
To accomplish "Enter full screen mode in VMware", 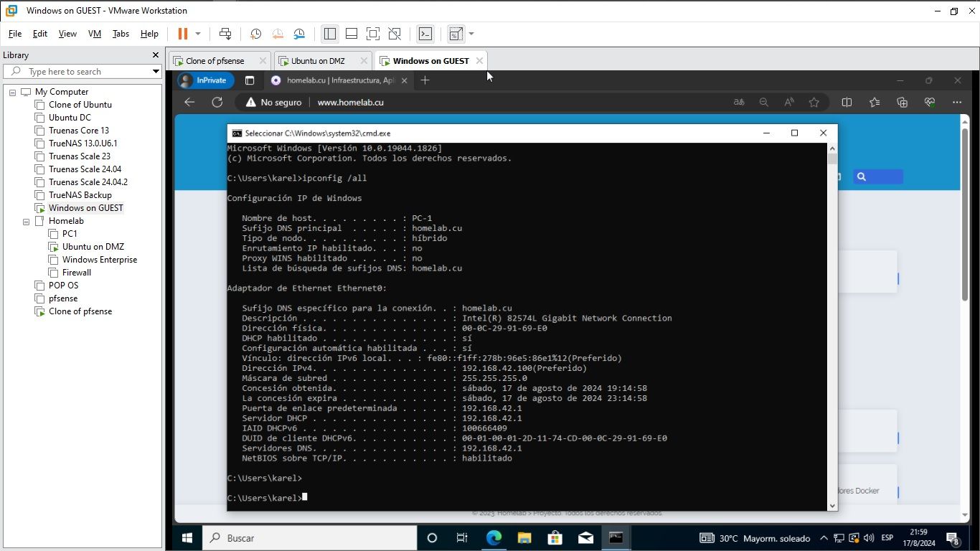I will click(x=373, y=34).
